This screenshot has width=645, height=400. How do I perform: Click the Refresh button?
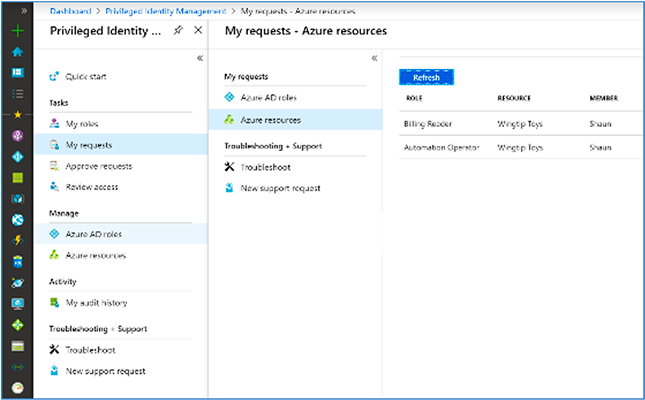click(x=426, y=77)
